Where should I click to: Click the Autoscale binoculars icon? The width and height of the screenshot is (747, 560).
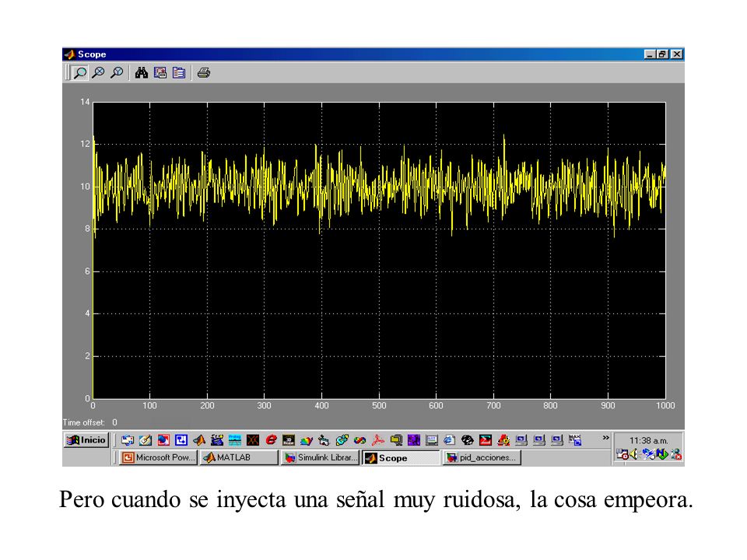[x=142, y=73]
